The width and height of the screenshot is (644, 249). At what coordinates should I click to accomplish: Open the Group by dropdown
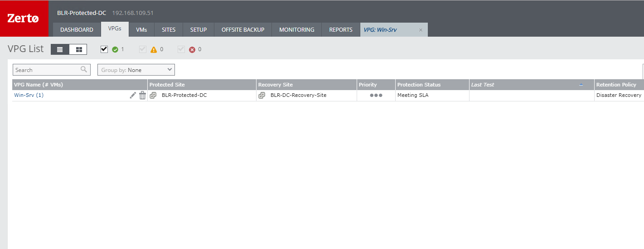tap(136, 70)
